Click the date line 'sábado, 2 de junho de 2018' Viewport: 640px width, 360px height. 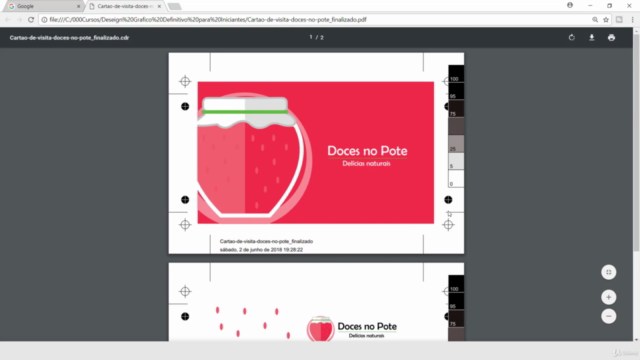[x=261, y=249]
